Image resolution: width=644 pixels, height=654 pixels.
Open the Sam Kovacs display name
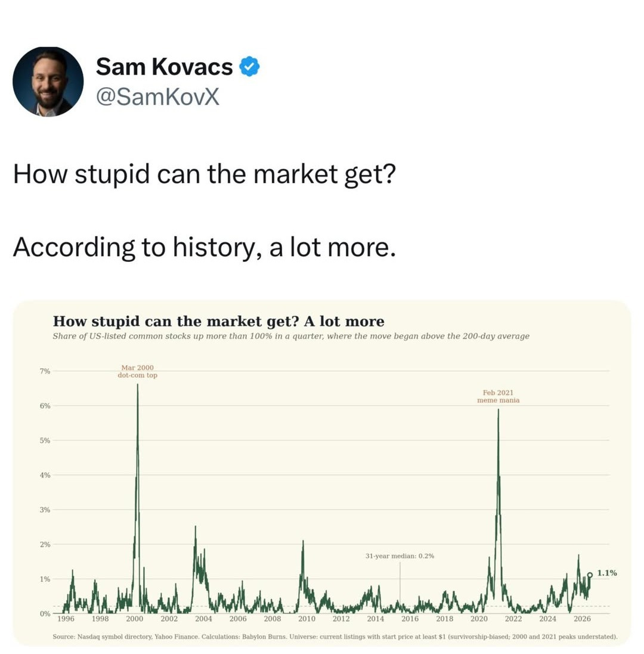pyautogui.click(x=164, y=67)
